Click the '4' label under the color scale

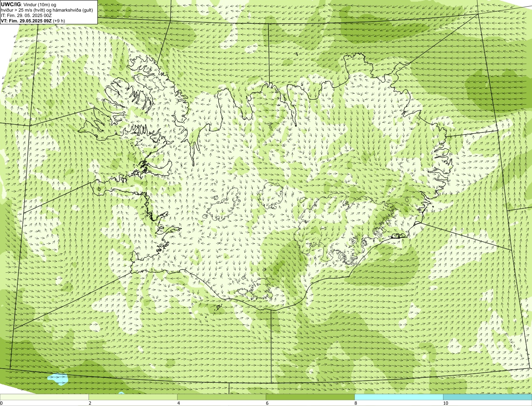coord(178,403)
